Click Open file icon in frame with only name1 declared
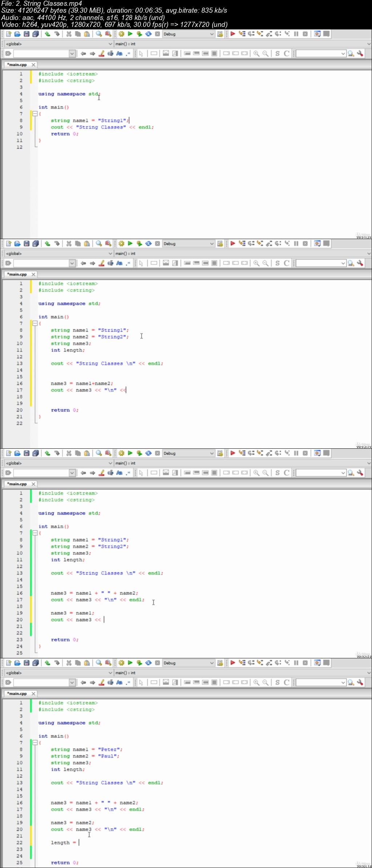Image resolution: width=372 pixels, height=868 pixels. pyautogui.click(x=17, y=34)
